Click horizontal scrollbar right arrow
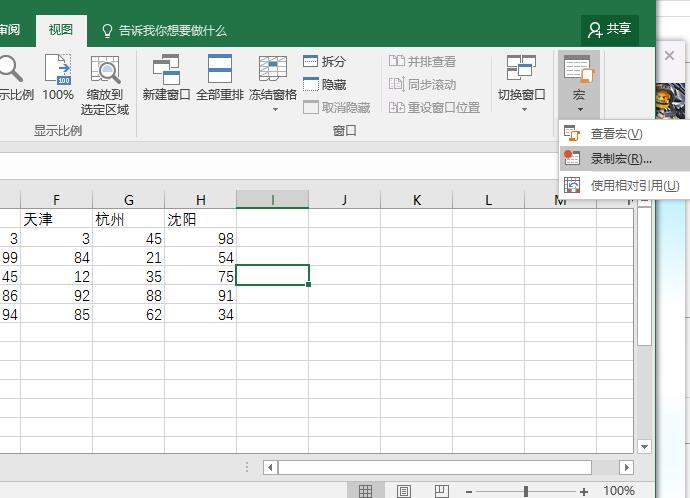690x498 pixels. pos(626,467)
